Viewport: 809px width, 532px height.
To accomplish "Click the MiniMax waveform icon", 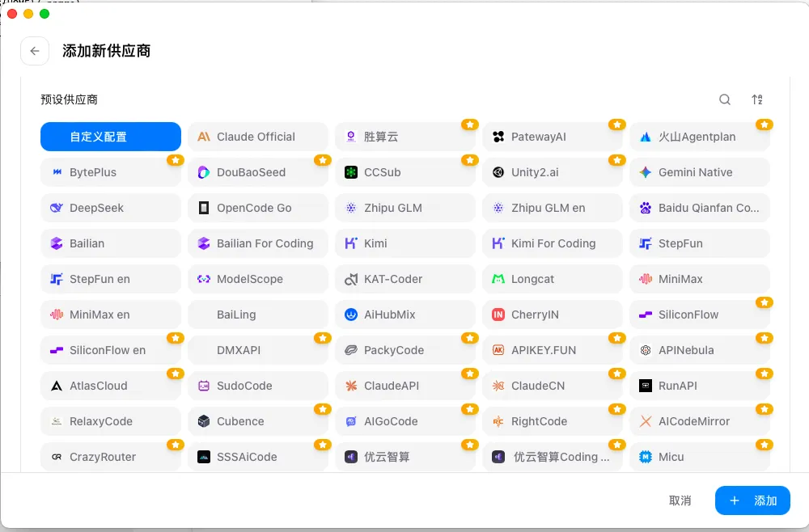I will 646,279.
